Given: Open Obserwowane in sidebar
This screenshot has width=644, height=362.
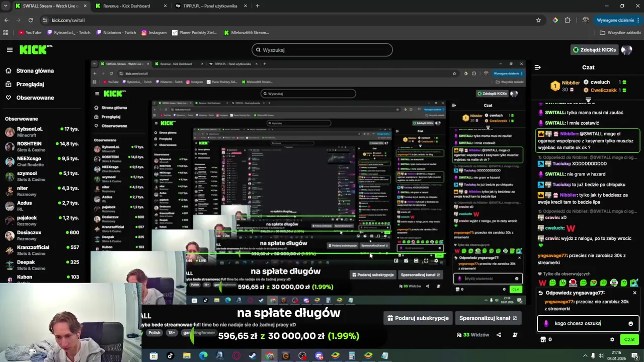Looking at the screenshot, I should pos(35,98).
